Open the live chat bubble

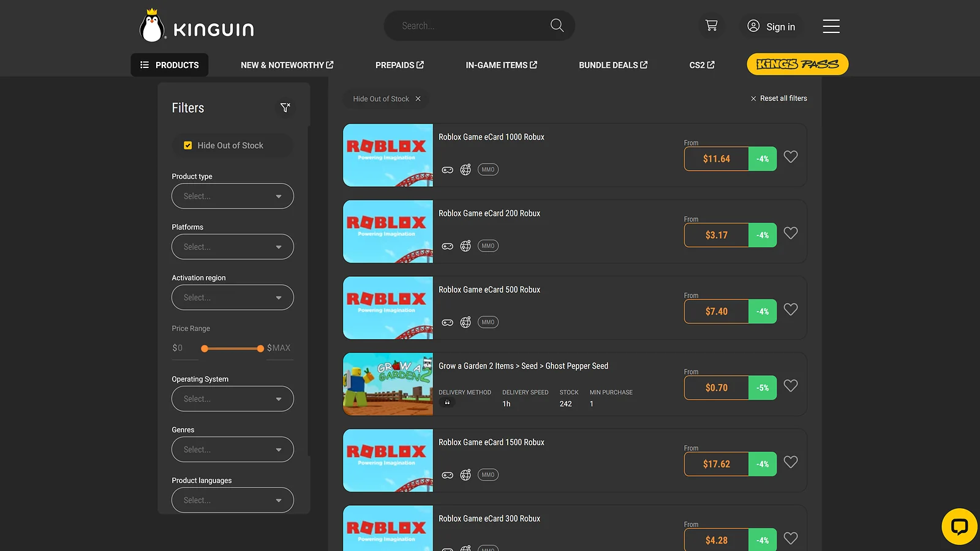[x=959, y=527]
